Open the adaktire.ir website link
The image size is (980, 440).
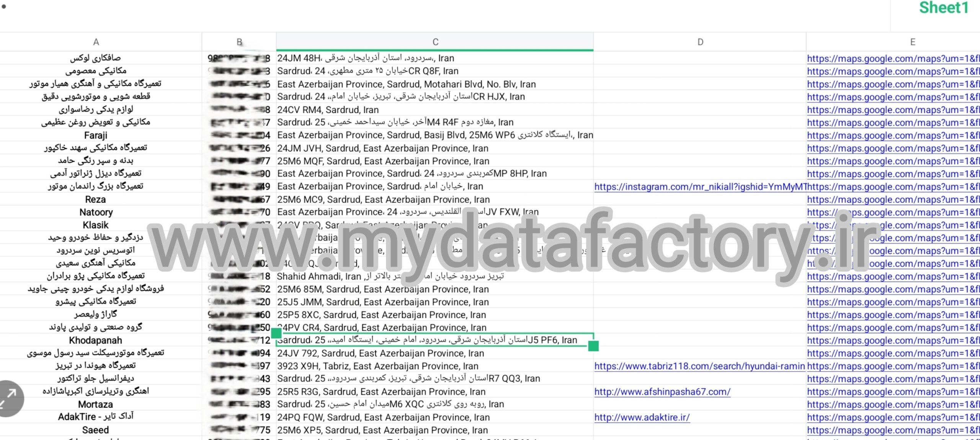point(642,417)
